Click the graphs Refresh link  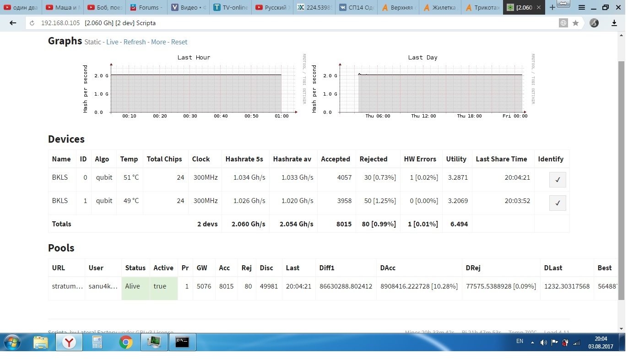point(135,42)
